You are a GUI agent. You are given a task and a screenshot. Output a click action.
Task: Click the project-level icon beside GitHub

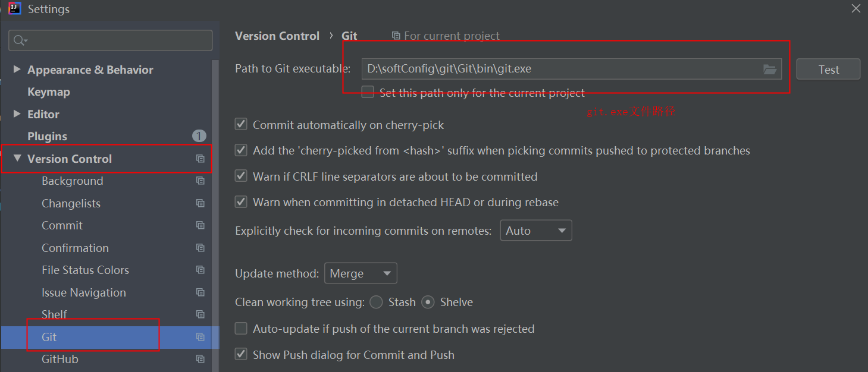coord(200,359)
